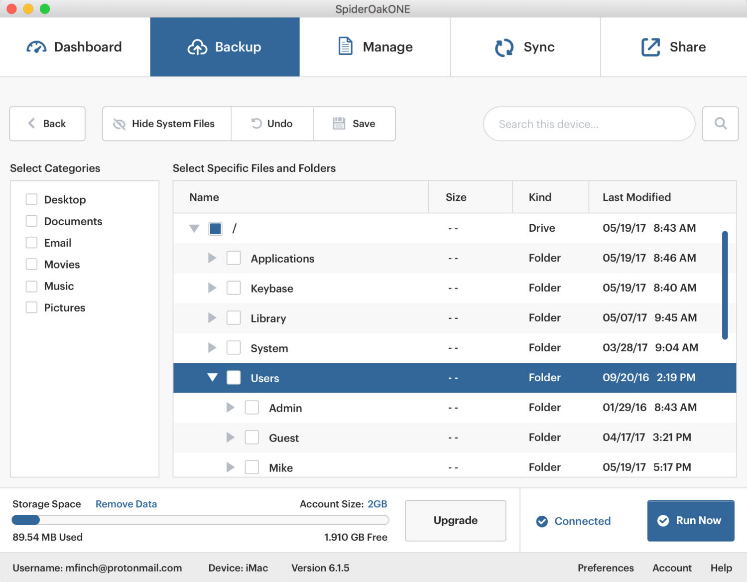Open Help in the footer

click(721, 568)
